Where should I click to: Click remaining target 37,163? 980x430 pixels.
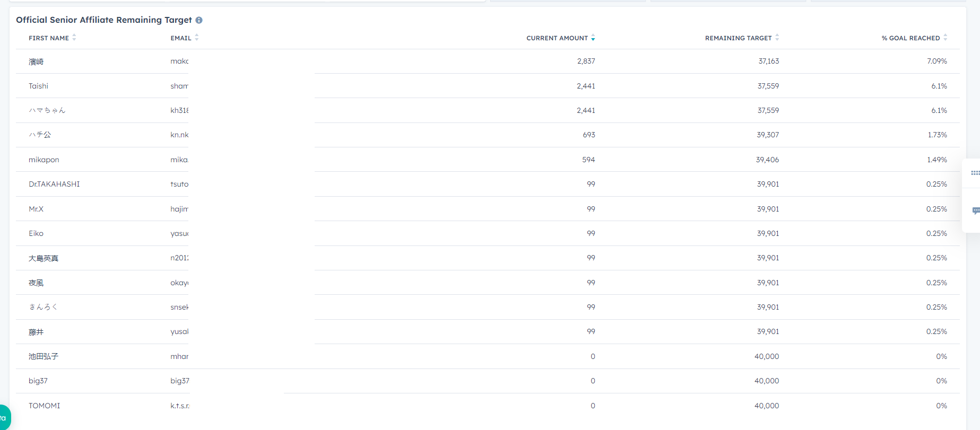tap(769, 61)
